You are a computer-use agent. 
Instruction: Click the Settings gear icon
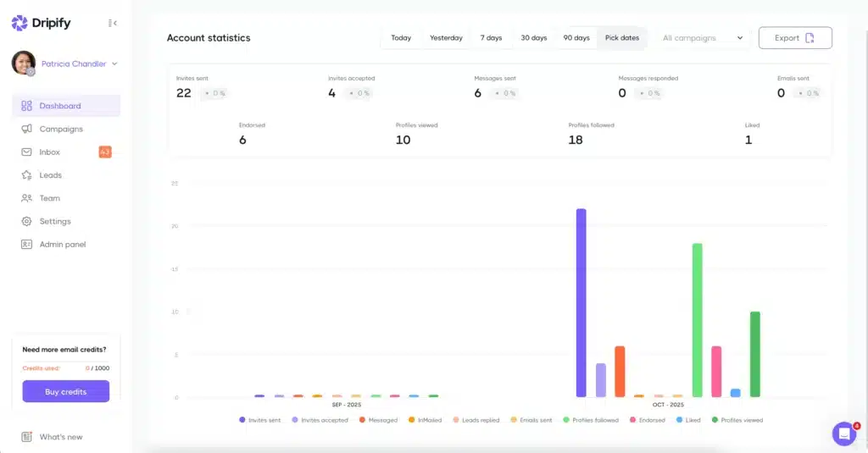(x=26, y=221)
